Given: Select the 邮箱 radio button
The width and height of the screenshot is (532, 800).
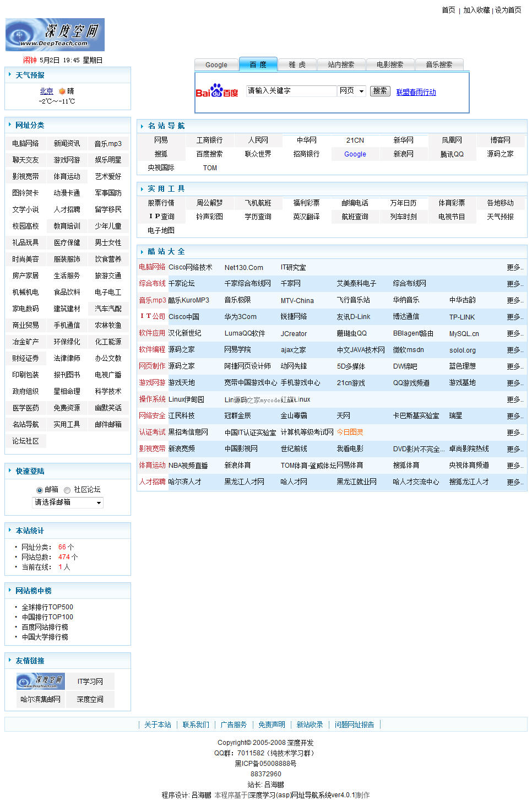Looking at the screenshot, I should pos(39,490).
